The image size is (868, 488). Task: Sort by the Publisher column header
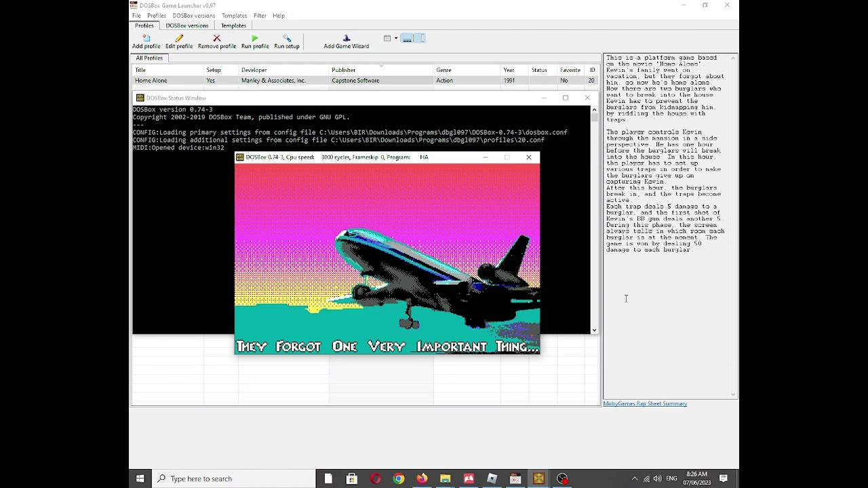pyautogui.click(x=381, y=70)
